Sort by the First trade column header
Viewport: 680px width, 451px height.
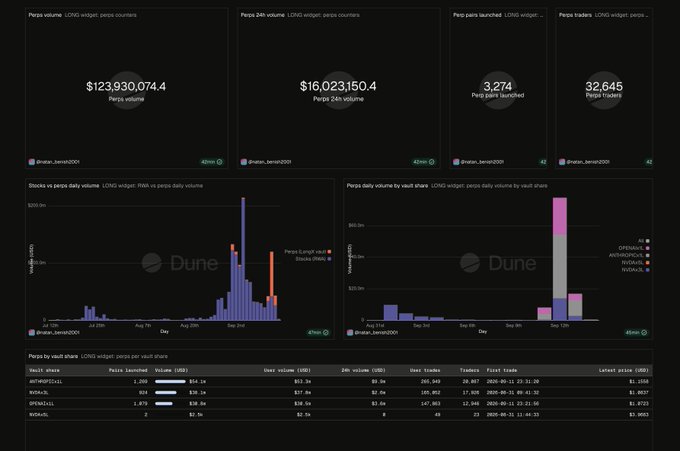(502, 370)
